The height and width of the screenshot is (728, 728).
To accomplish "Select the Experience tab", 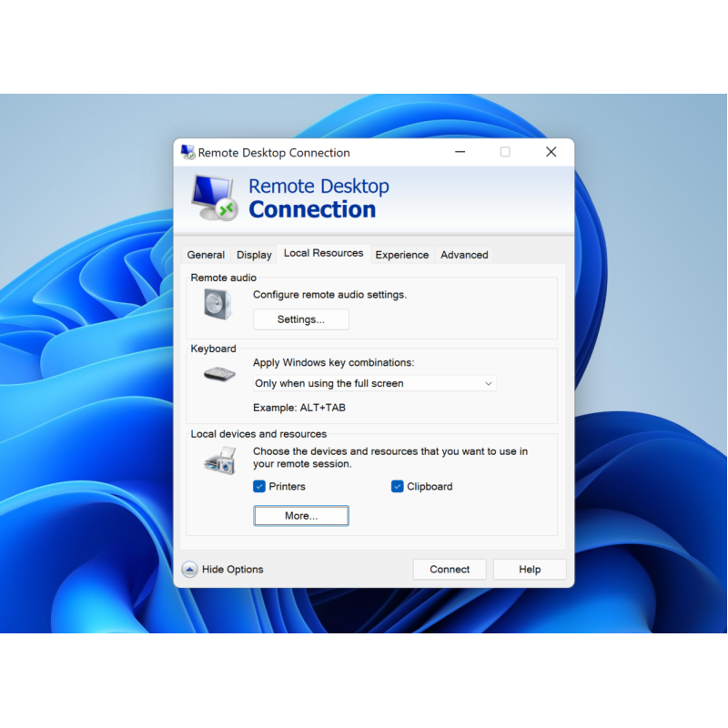I will pos(401,255).
